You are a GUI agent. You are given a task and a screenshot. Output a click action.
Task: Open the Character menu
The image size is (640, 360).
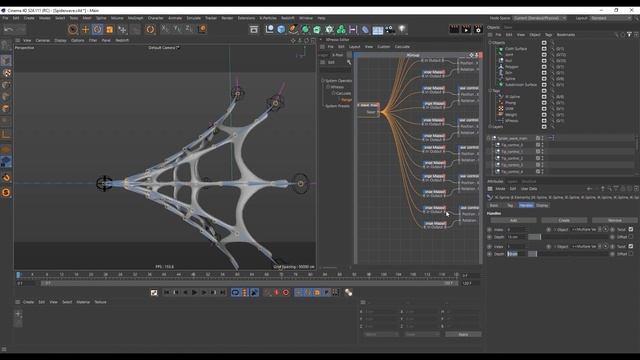click(x=156, y=18)
